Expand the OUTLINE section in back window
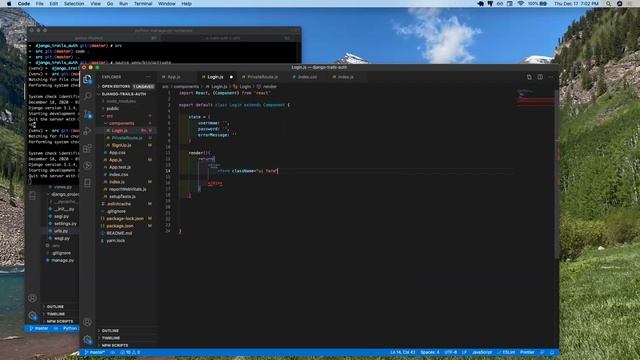 (55, 307)
